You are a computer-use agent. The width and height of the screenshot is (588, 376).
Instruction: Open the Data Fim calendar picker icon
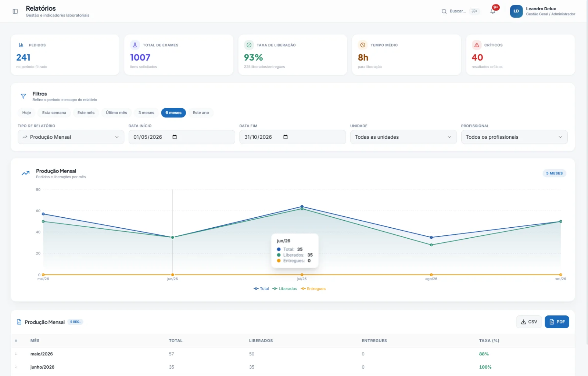point(286,137)
